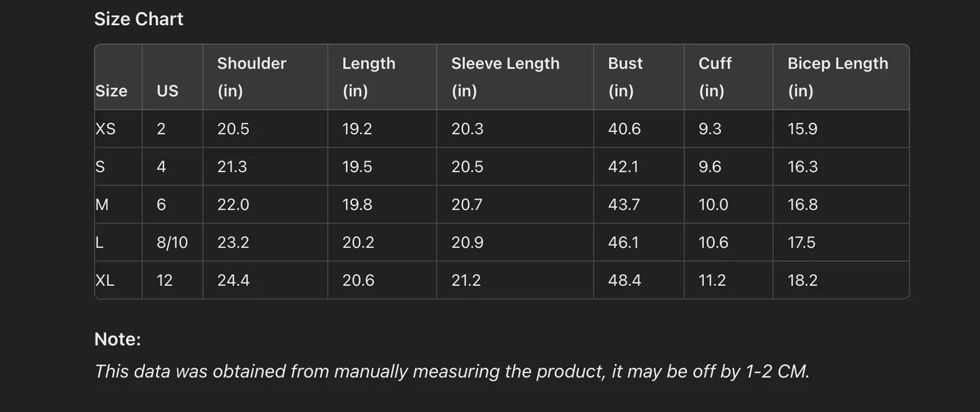Click the Size Chart heading
The width and height of the screenshot is (980, 412).
pyautogui.click(x=138, y=19)
